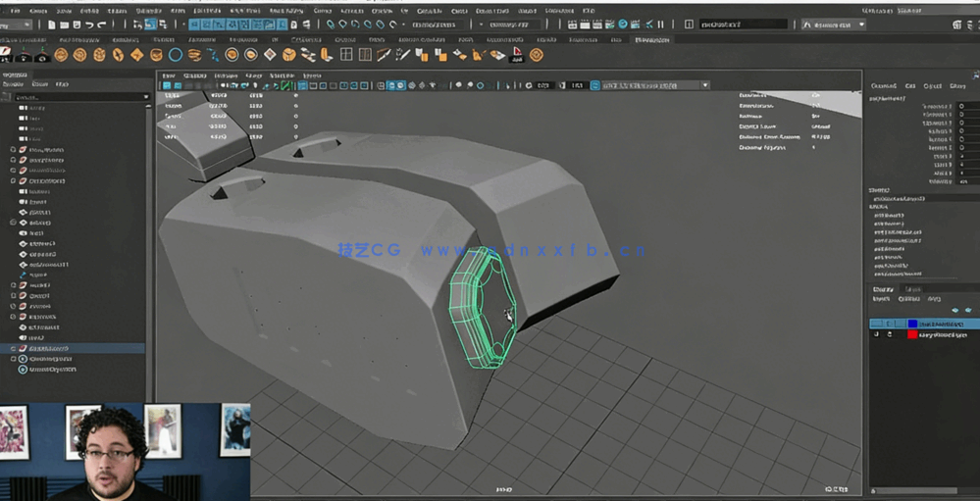Click the Save Scene icon in the top toolbar
Screen dimensions: 980x501
click(75, 24)
